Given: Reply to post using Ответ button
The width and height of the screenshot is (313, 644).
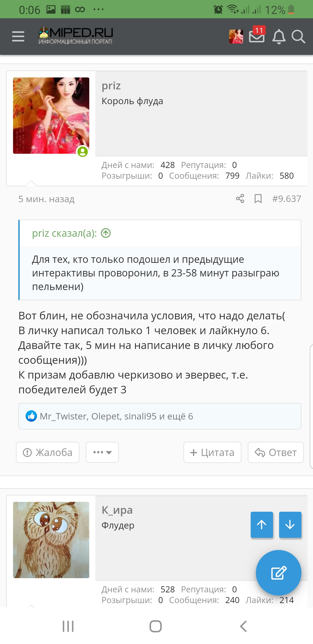Looking at the screenshot, I should pyautogui.click(x=276, y=452).
